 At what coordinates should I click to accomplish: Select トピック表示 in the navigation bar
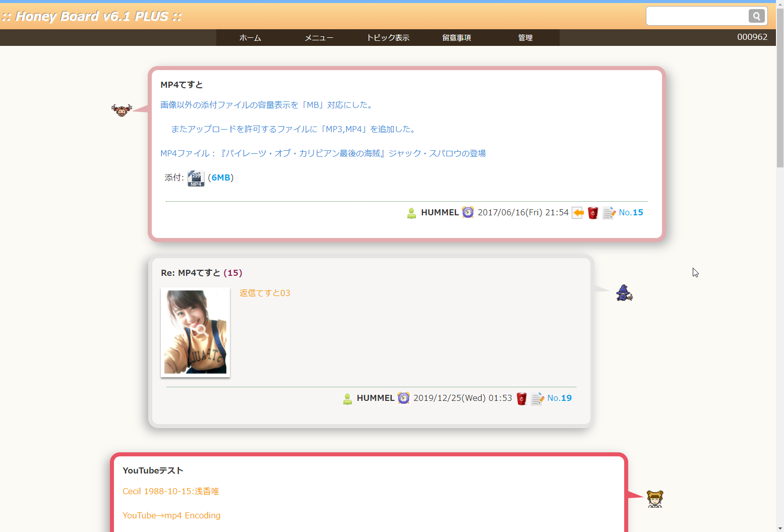click(388, 38)
